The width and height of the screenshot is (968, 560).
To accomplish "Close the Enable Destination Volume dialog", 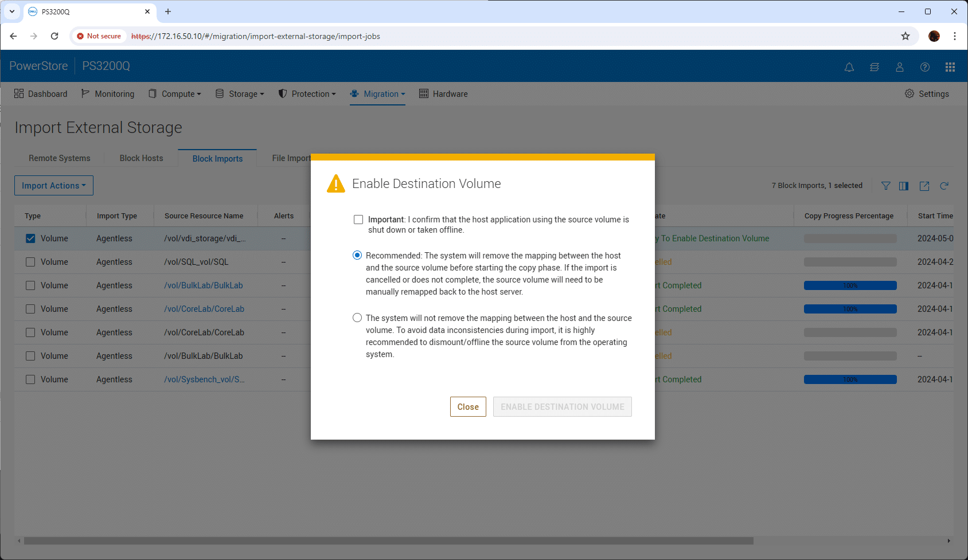I will click(x=468, y=406).
